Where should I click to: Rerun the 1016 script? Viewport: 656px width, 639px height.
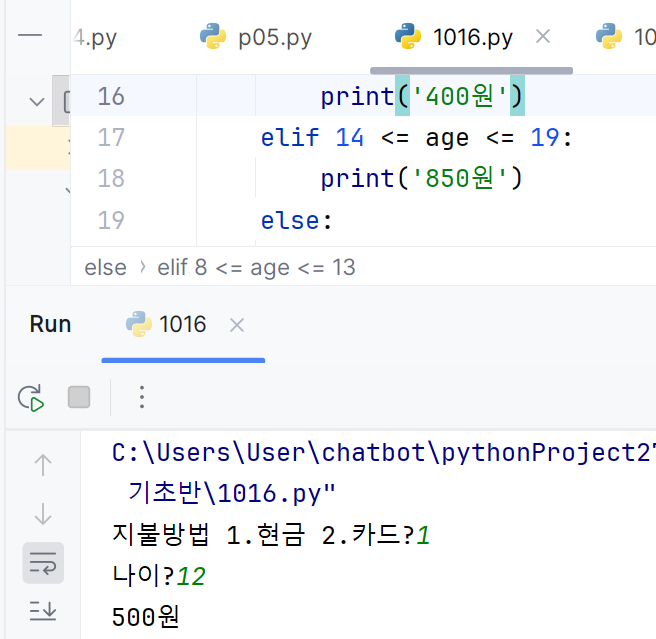31,398
